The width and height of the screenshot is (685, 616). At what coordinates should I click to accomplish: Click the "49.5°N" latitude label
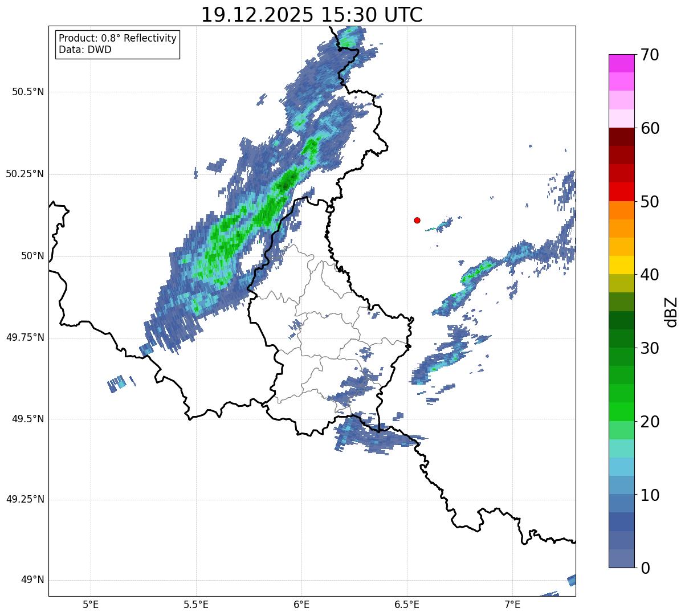28,419
